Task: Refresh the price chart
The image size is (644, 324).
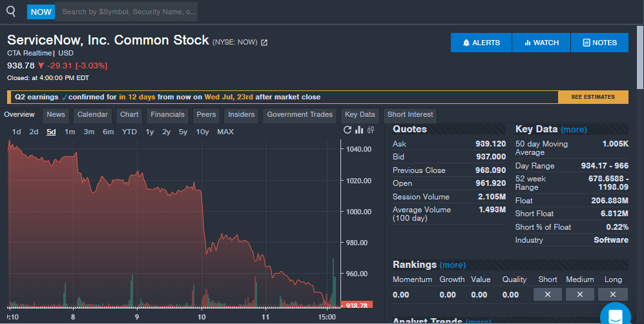Action: 348,130
